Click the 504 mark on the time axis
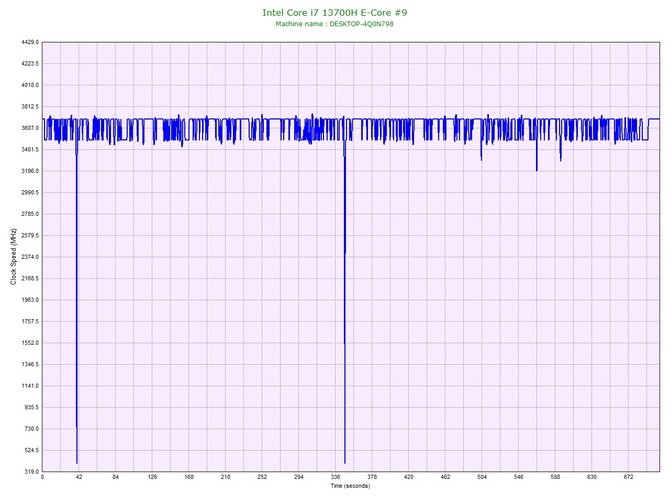The width and height of the screenshot is (670, 503). 482,477
